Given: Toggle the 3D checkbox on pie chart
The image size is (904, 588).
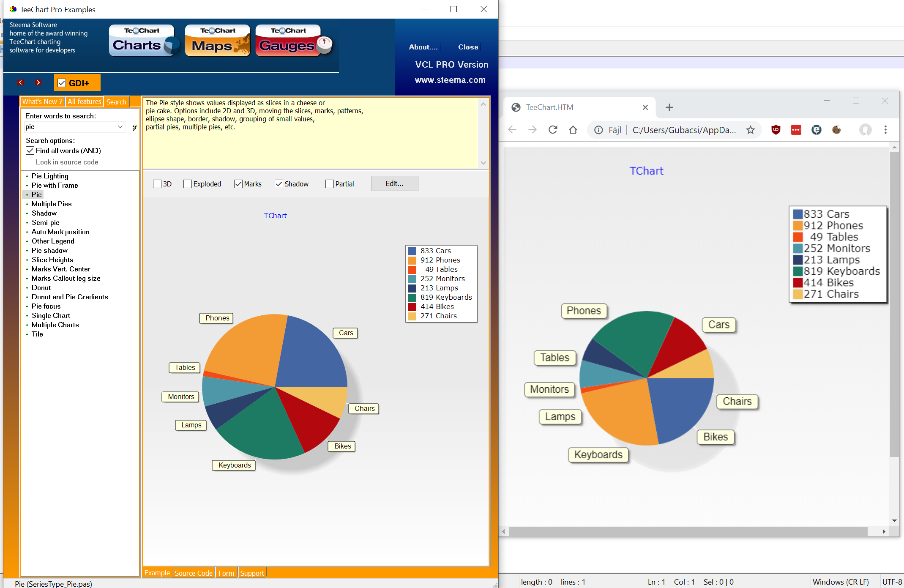Looking at the screenshot, I should (x=158, y=183).
